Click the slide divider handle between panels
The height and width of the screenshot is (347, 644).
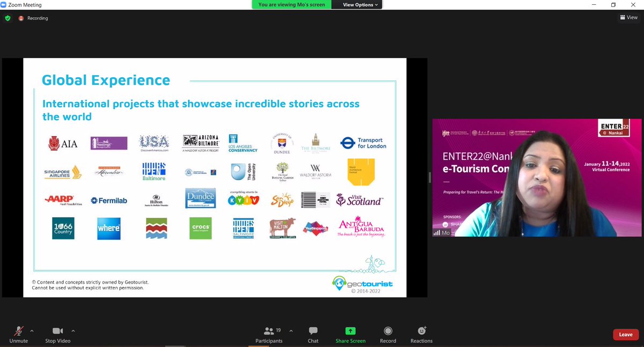pyautogui.click(x=430, y=178)
